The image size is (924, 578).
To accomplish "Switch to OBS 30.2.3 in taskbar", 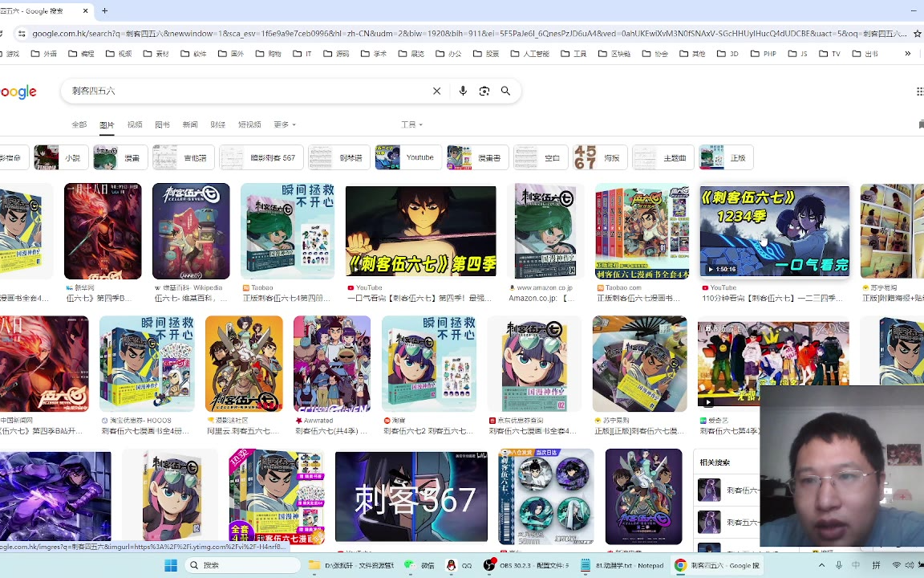I will tap(526, 565).
